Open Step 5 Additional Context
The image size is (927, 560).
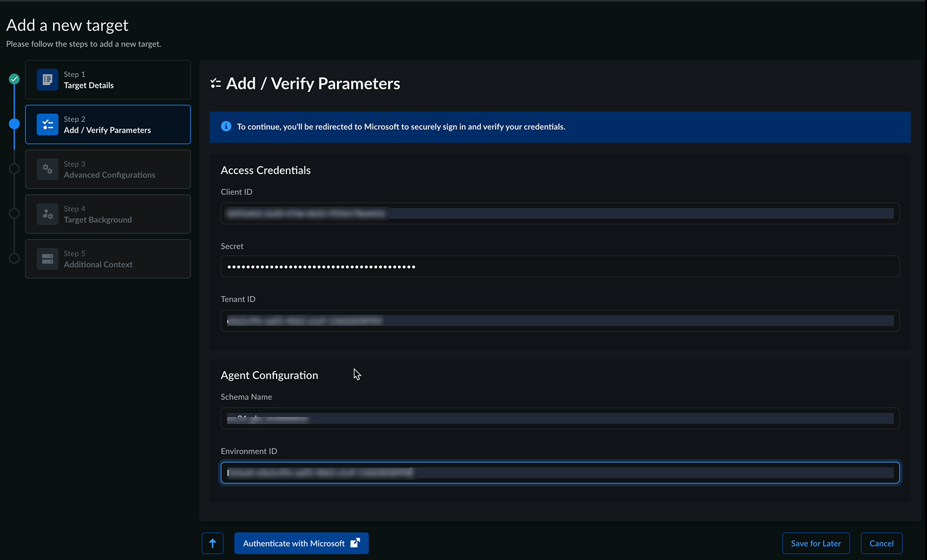coord(108,259)
